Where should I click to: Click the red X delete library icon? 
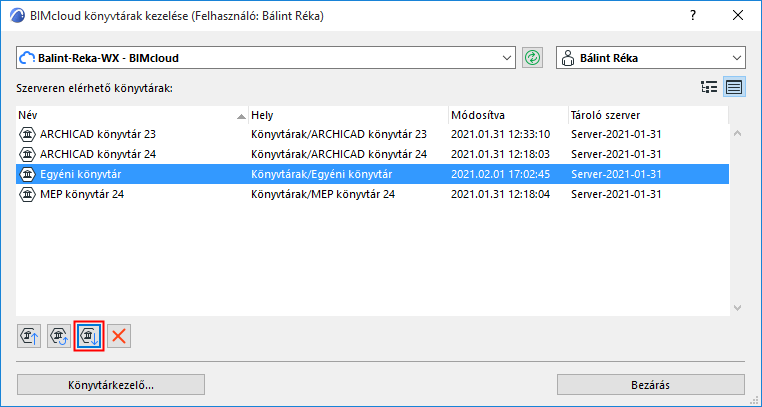point(119,336)
